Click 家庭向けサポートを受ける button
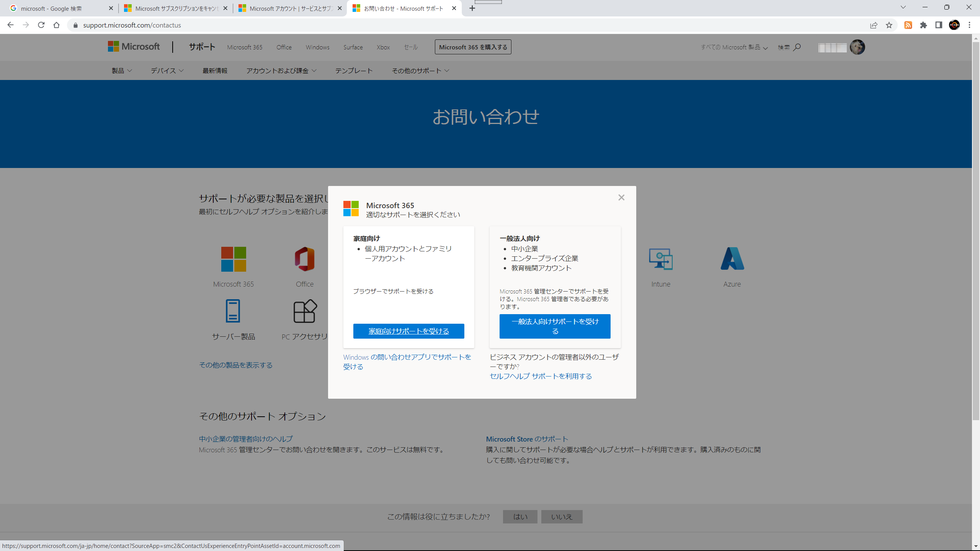The width and height of the screenshot is (980, 551). (x=408, y=331)
